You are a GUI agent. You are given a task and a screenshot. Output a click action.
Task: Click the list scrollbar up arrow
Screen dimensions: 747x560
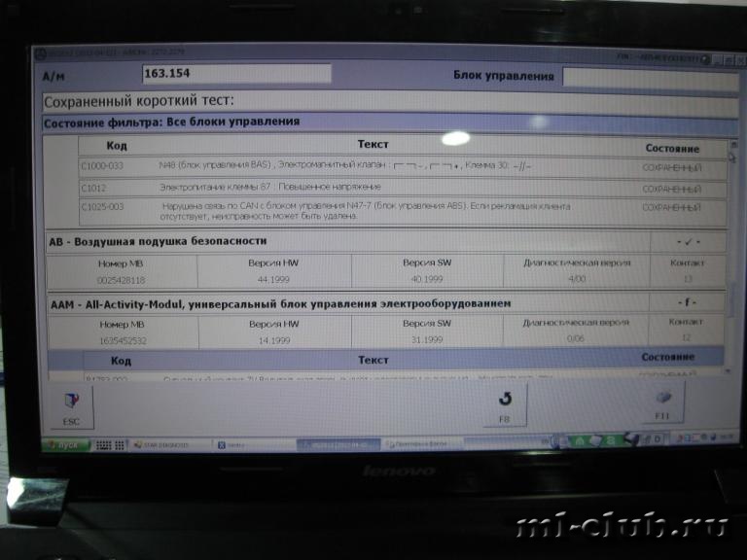(x=733, y=144)
